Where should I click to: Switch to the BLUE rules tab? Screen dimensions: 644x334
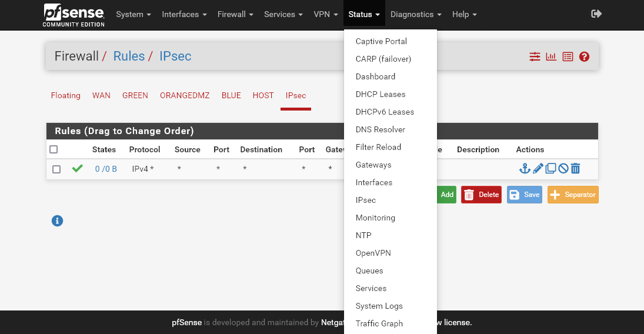(x=231, y=96)
